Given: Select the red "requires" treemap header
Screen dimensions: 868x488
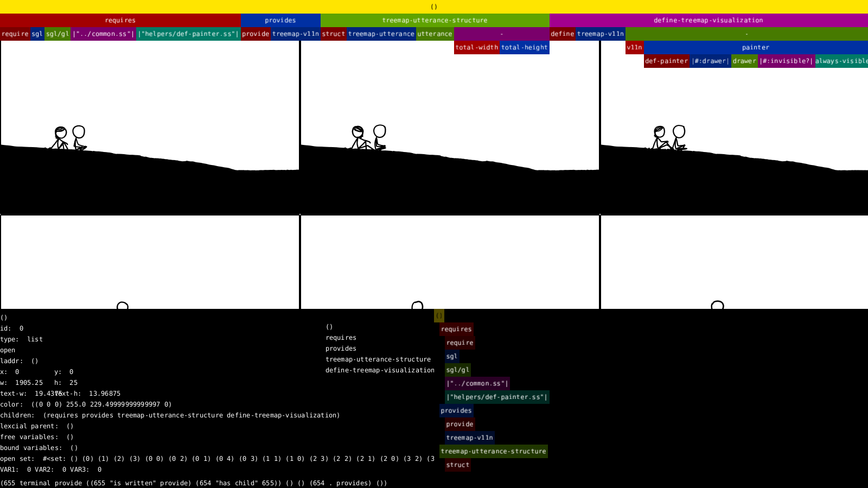Looking at the screenshot, I should (120, 20).
